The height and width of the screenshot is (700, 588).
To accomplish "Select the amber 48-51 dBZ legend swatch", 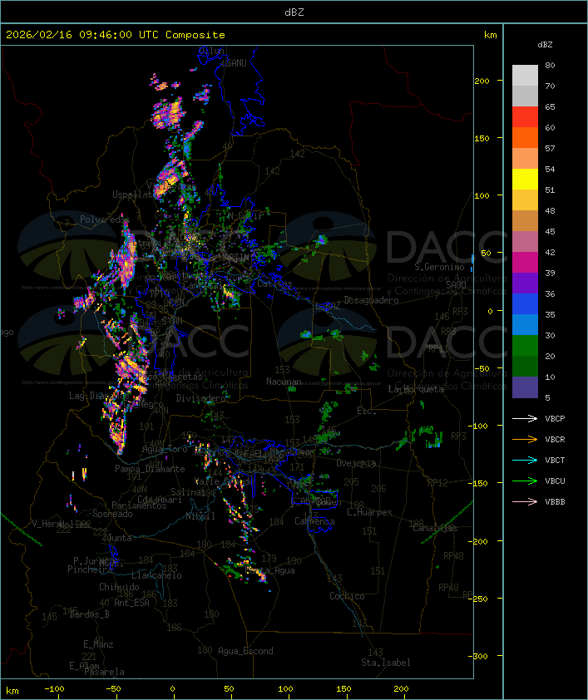I will [x=525, y=200].
